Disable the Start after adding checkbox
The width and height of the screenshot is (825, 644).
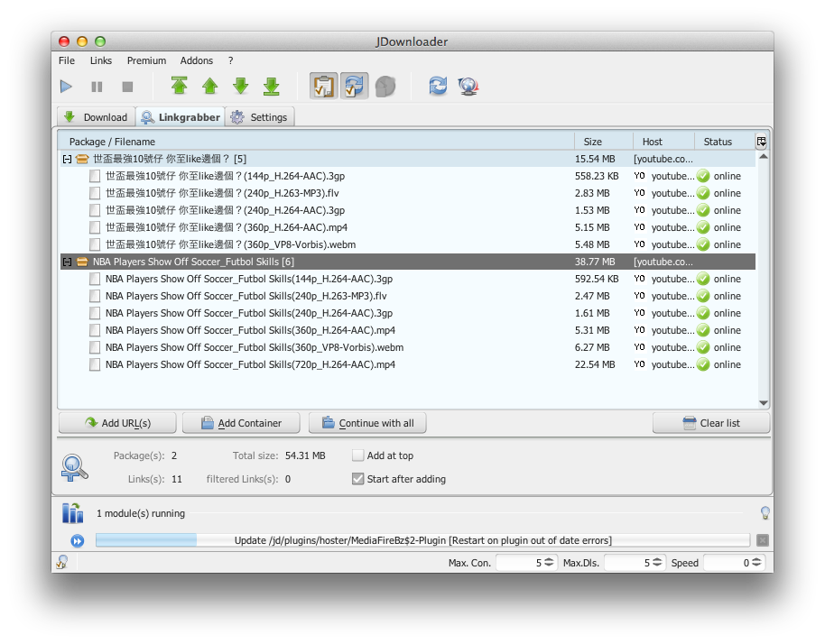click(x=357, y=478)
